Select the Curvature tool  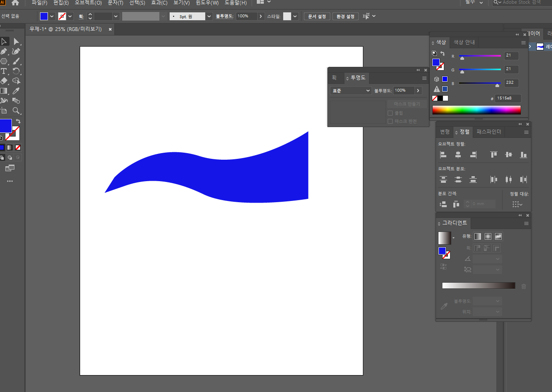(17, 51)
